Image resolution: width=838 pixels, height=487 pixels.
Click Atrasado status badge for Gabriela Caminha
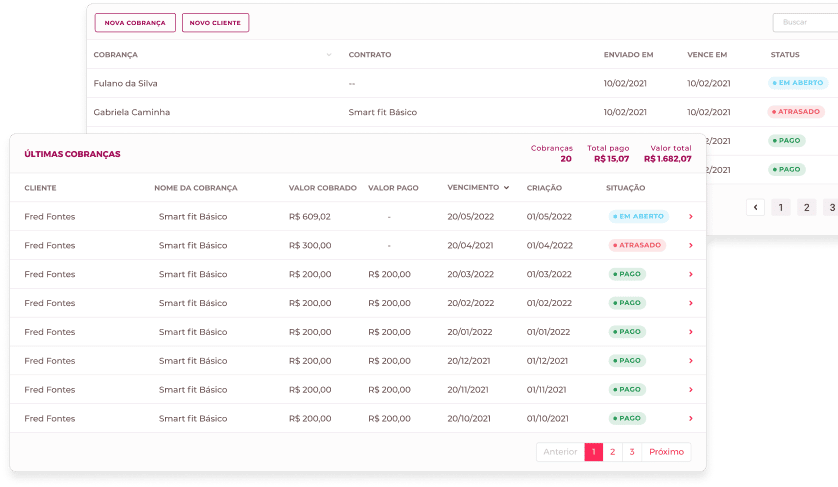click(x=796, y=112)
